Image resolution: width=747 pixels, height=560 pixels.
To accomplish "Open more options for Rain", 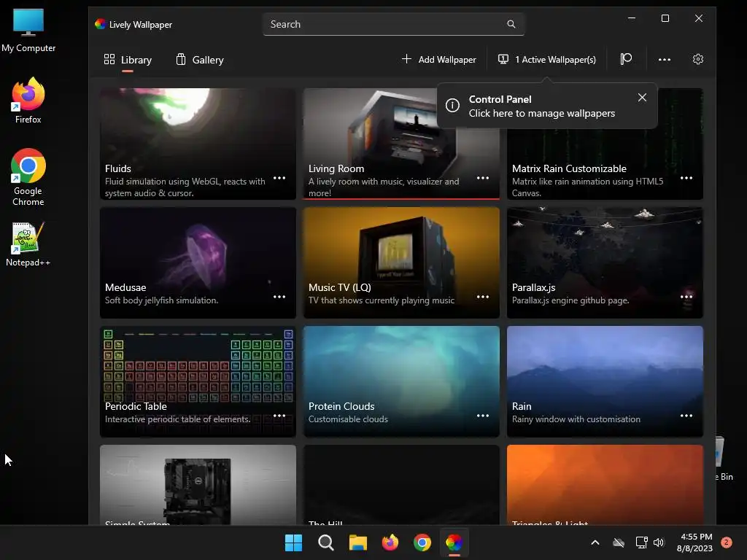I will [x=686, y=416].
